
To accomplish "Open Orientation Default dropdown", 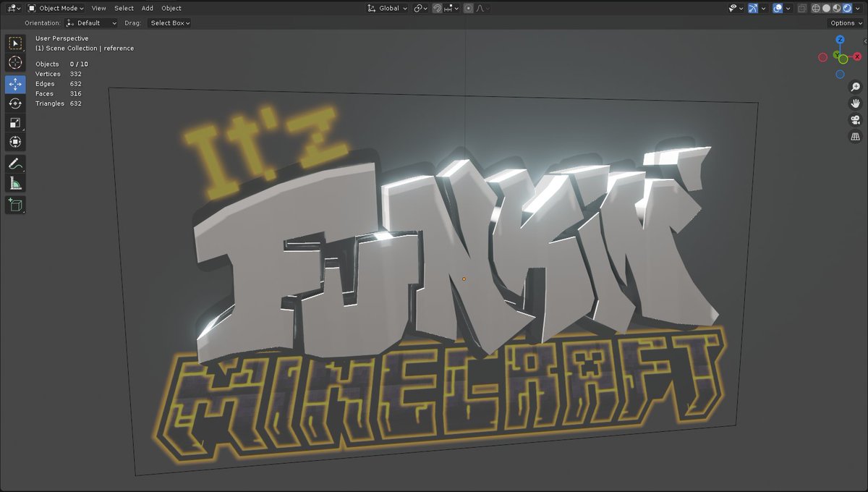I will point(91,23).
